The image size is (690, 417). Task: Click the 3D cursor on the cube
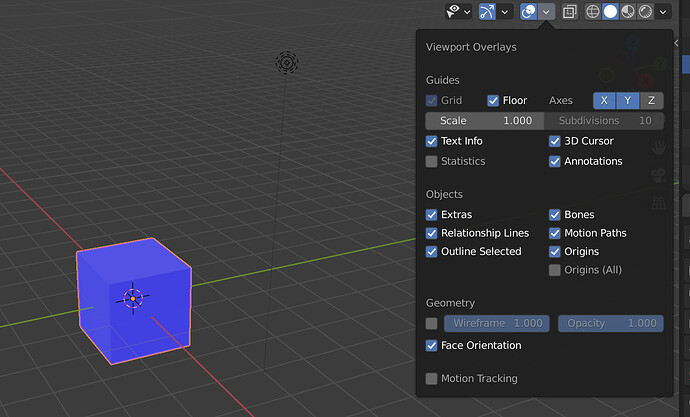[x=133, y=299]
